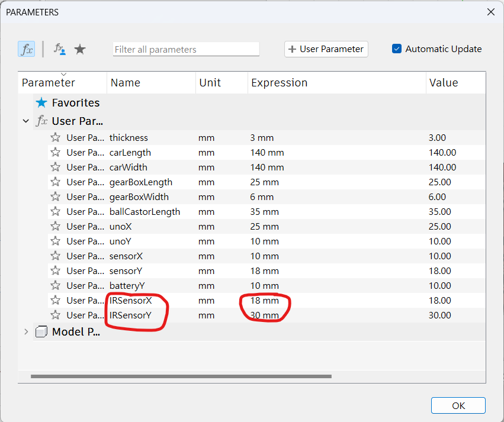Click the horizontal scrollbar at bottom
This screenshot has height=422, width=504.
[x=181, y=376]
